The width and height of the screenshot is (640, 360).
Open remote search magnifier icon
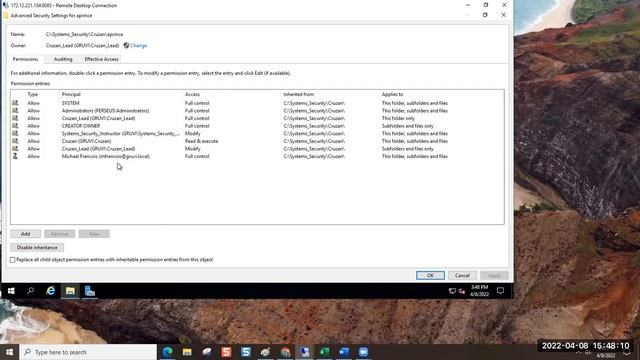[x=31, y=291]
